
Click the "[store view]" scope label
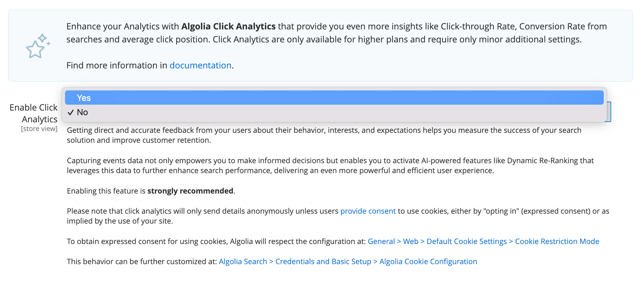pyautogui.click(x=39, y=129)
